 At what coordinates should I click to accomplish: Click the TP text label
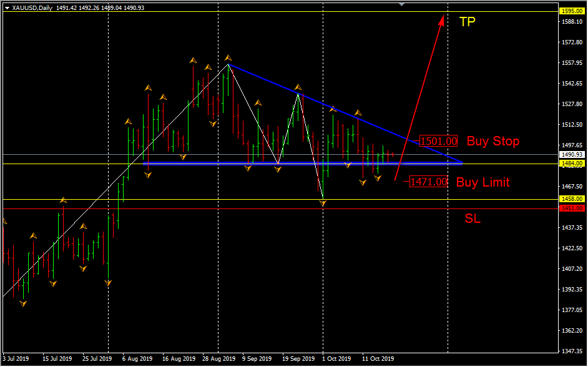(468, 22)
